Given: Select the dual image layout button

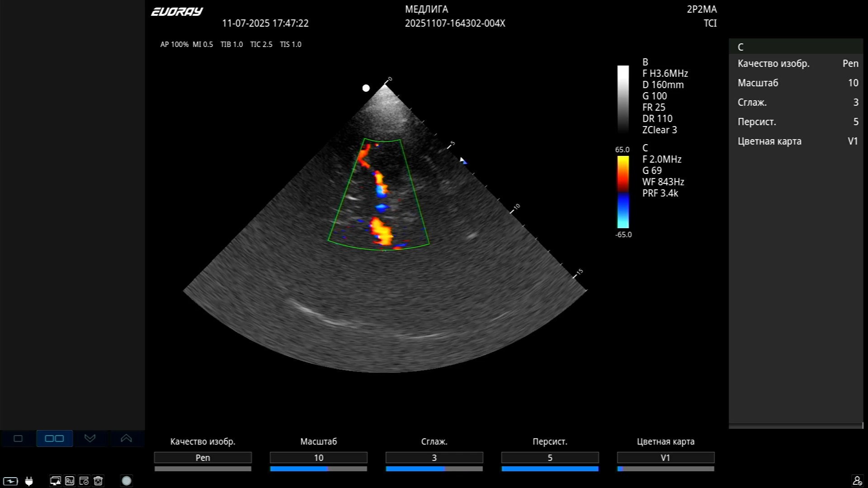Looking at the screenshot, I should pyautogui.click(x=54, y=438).
